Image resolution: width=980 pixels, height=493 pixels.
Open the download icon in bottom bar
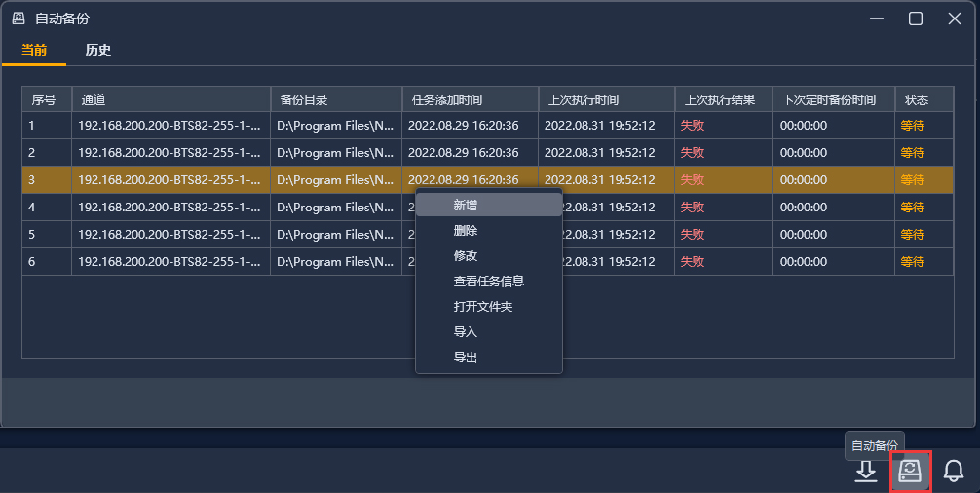coord(866,472)
